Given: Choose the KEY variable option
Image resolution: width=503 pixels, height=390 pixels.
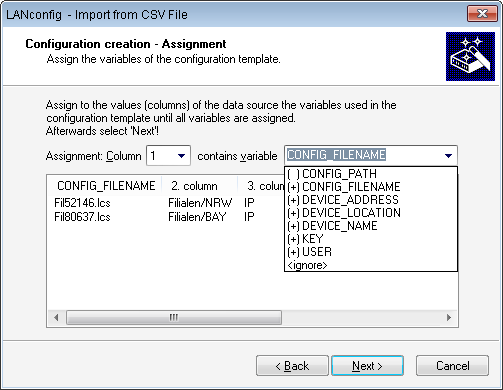Looking at the screenshot, I should click(x=371, y=239).
